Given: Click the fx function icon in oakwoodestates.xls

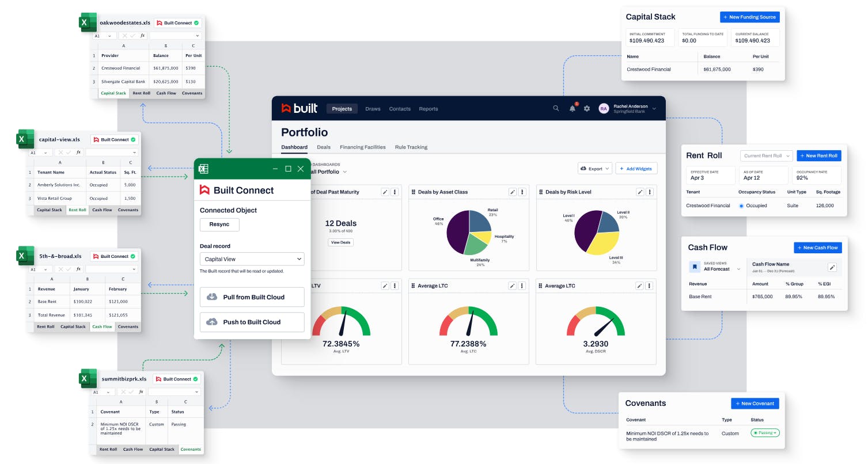Looking at the screenshot, I should coord(142,36).
